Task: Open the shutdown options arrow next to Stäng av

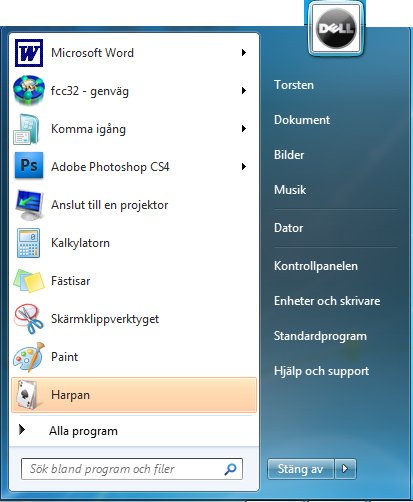Action: 345,469
